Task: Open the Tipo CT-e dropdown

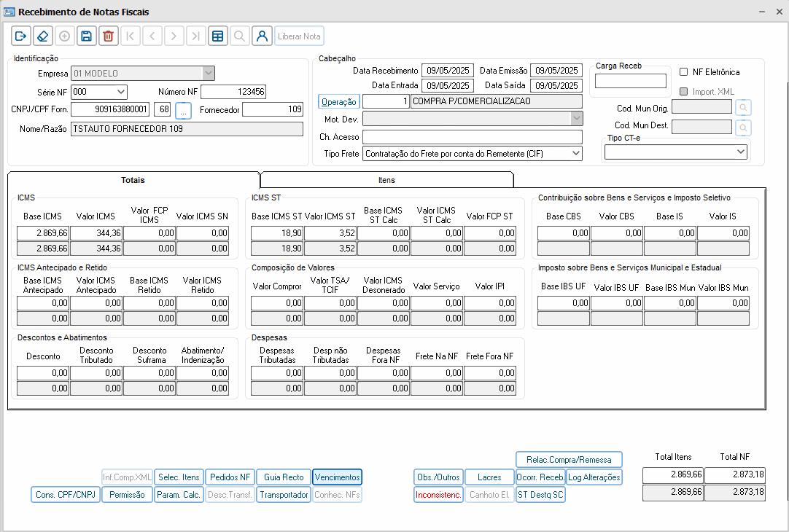Action: coord(740,152)
